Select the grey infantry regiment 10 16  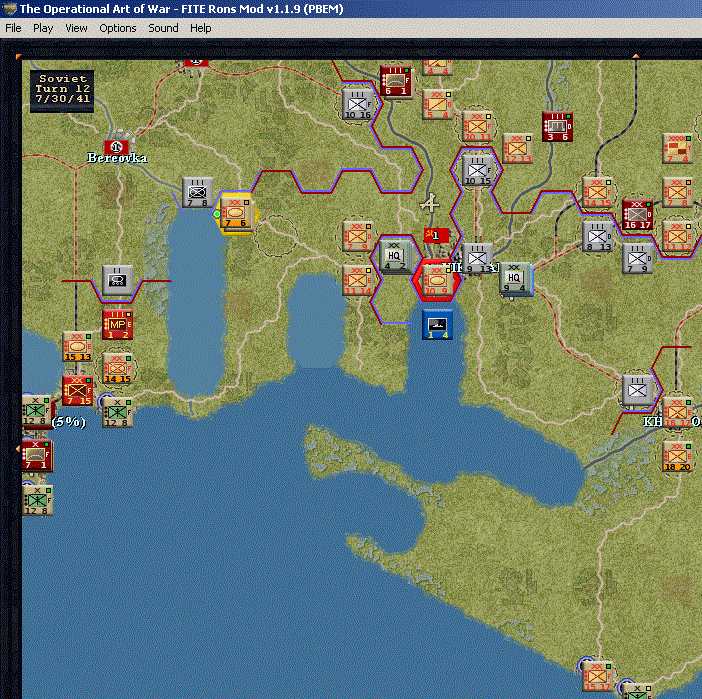pos(357,105)
